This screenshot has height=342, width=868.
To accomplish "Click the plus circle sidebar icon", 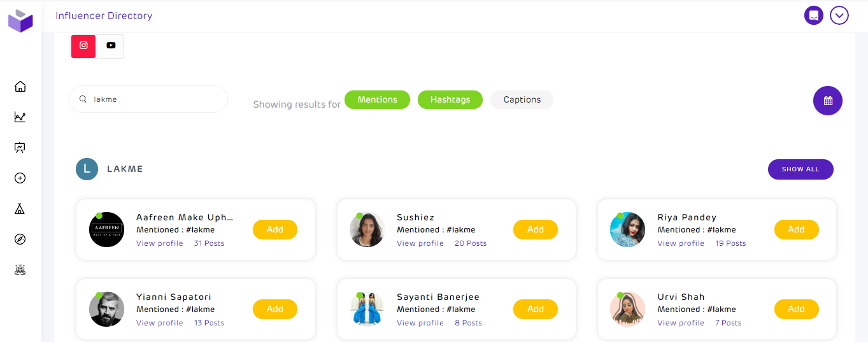I will click(20, 178).
